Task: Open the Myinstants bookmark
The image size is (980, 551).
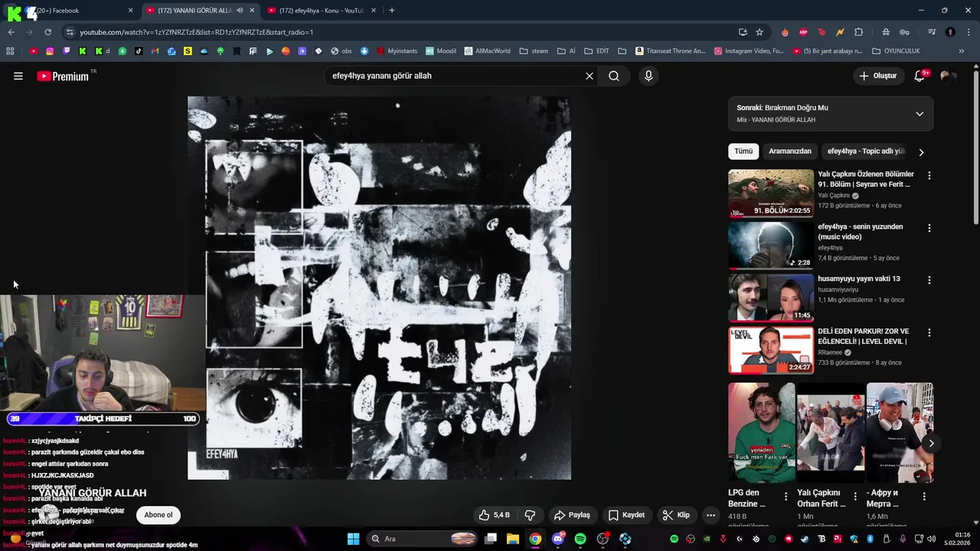Action: (x=397, y=51)
